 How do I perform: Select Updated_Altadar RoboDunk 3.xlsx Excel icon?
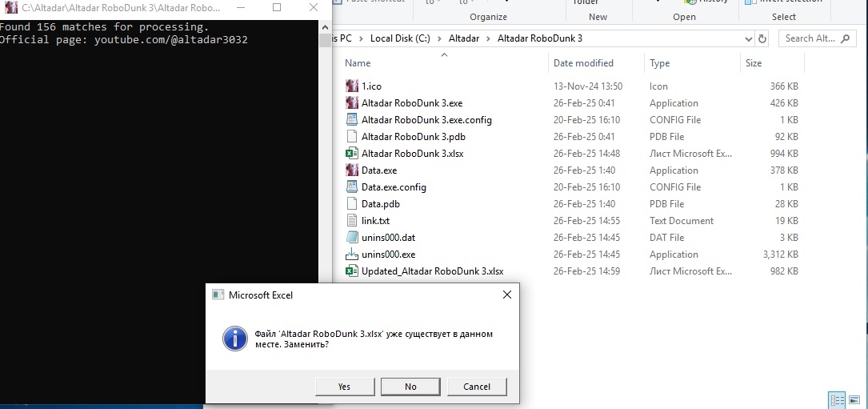[352, 271]
